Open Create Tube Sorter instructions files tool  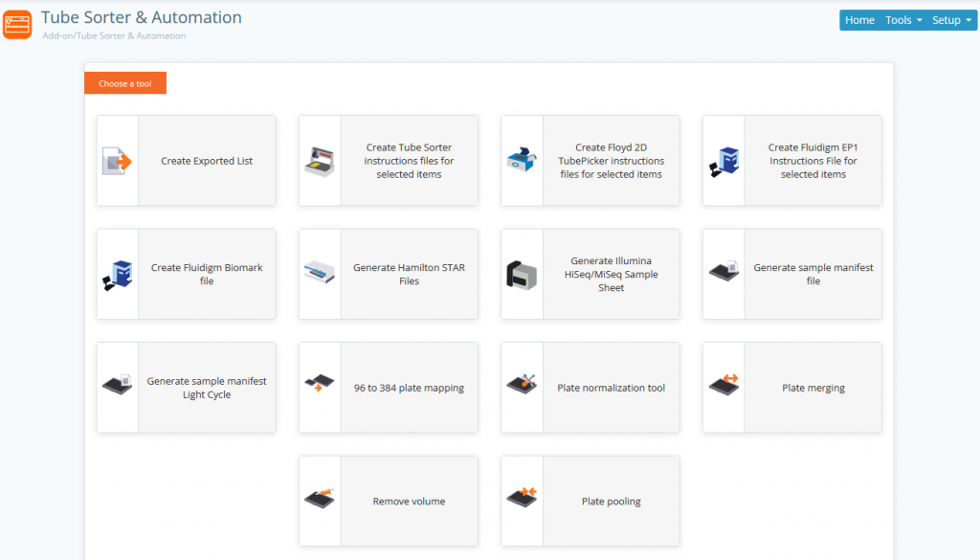pos(389,161)
